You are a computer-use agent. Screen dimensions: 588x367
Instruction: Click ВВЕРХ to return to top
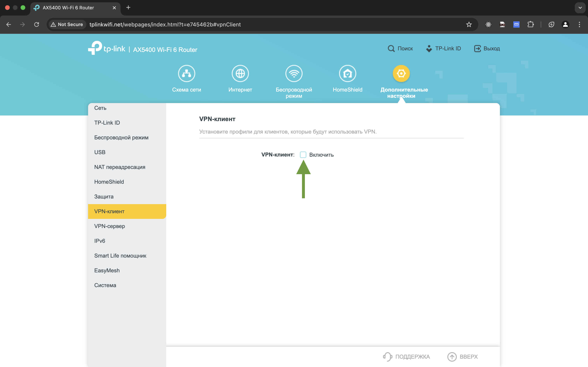462,357
